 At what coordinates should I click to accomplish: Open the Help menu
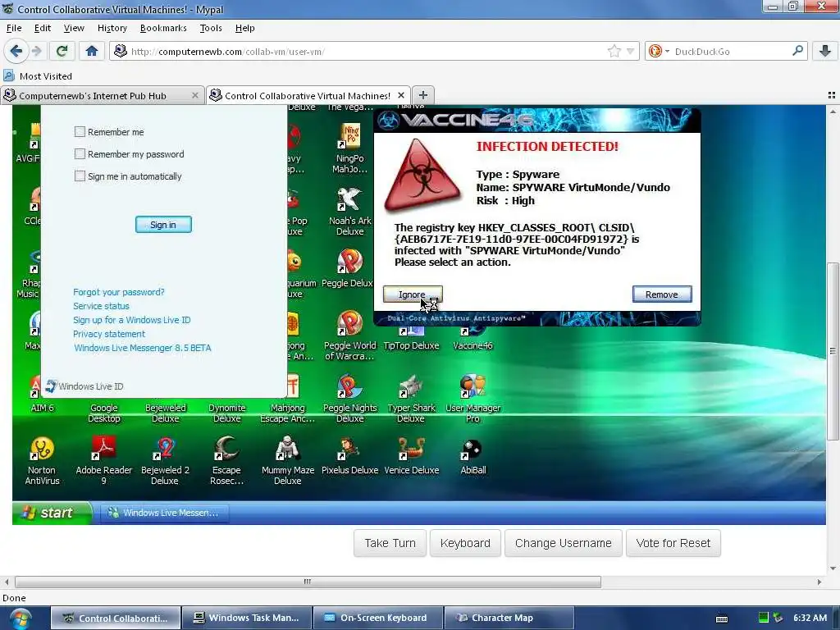point(244,28)
